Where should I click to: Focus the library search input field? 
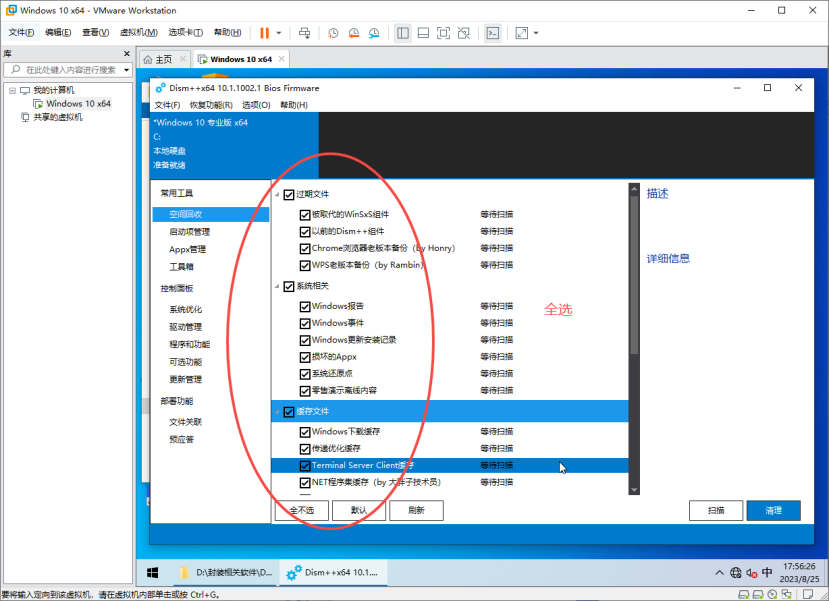[x=68, y=70]
